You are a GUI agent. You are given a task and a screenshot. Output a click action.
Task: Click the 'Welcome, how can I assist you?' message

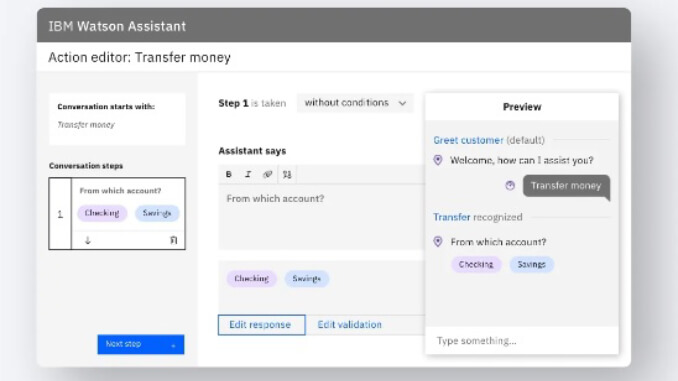[x=521, y=160]
